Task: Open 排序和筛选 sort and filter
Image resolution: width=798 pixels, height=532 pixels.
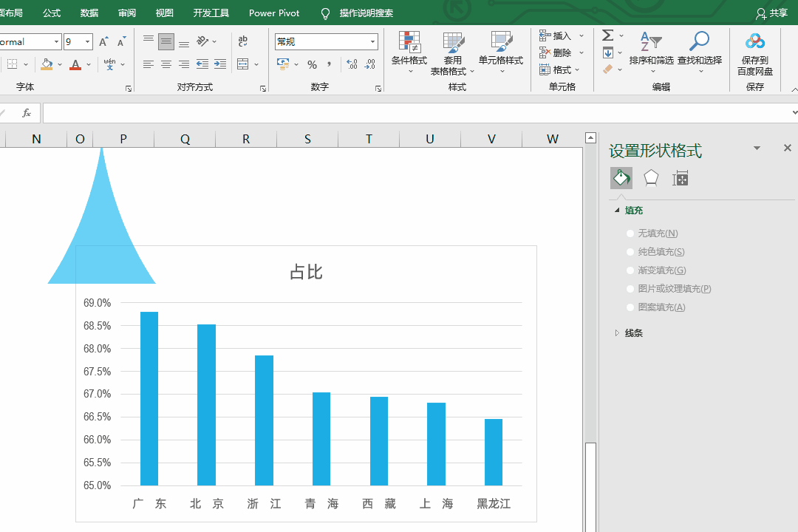Action: 651,46
